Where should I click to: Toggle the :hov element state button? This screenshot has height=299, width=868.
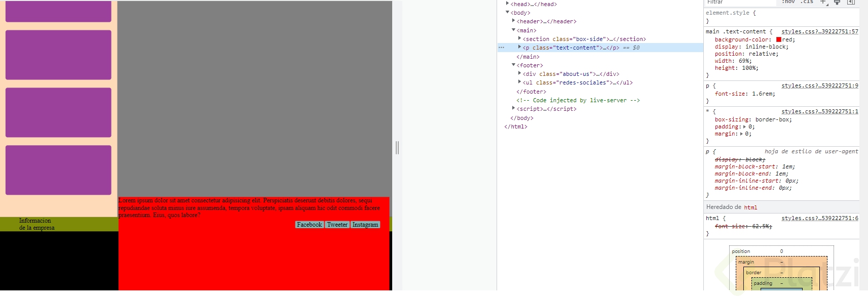pos(788,2)
